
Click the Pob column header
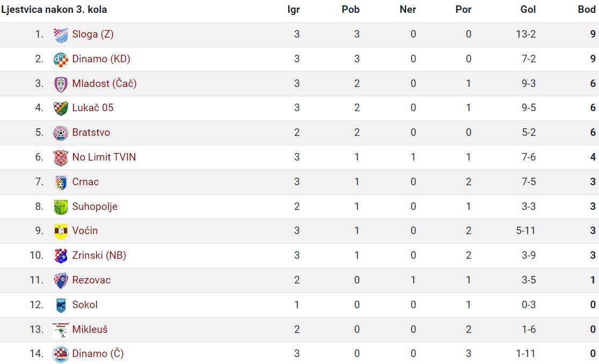pos(350,10)
